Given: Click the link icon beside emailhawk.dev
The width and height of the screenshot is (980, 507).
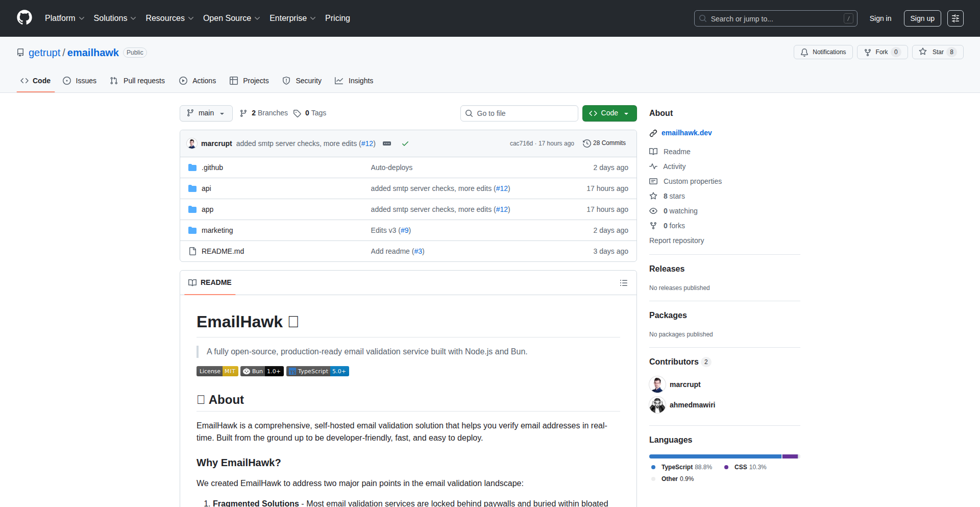Looking at the screenshot, I should coord(653,133).
